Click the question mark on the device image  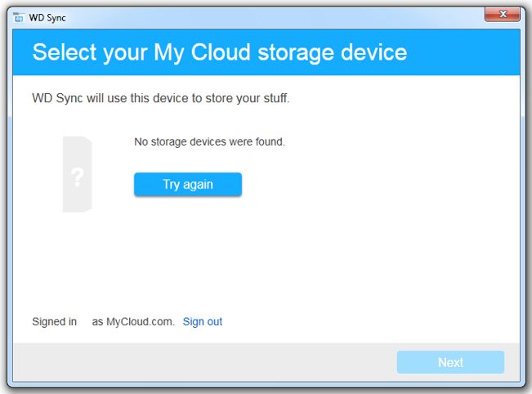(78, 177)
